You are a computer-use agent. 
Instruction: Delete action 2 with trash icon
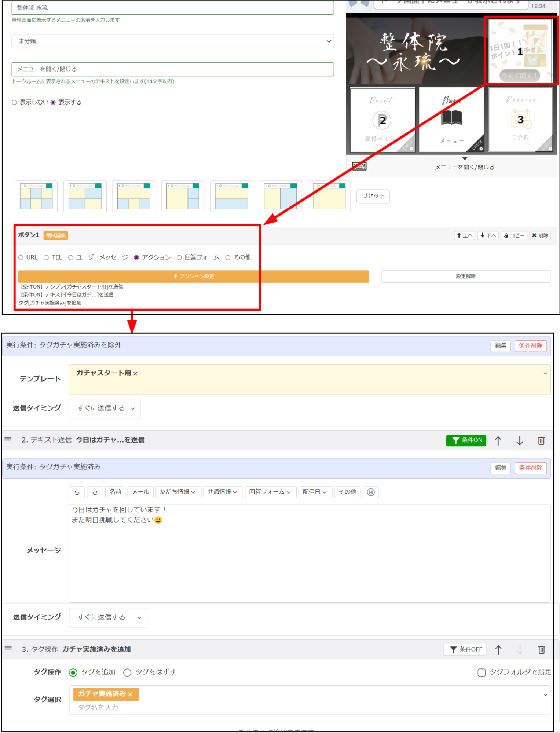(541, 440)
